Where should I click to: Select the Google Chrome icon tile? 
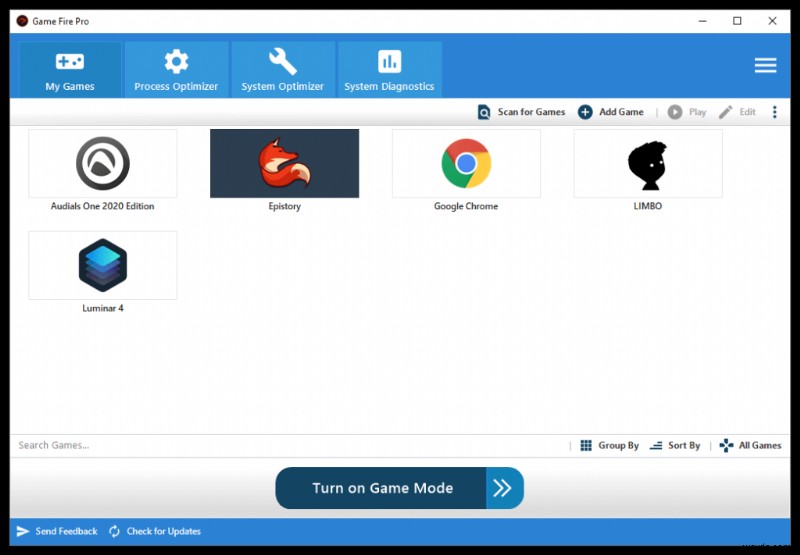[x=466, y=163]
